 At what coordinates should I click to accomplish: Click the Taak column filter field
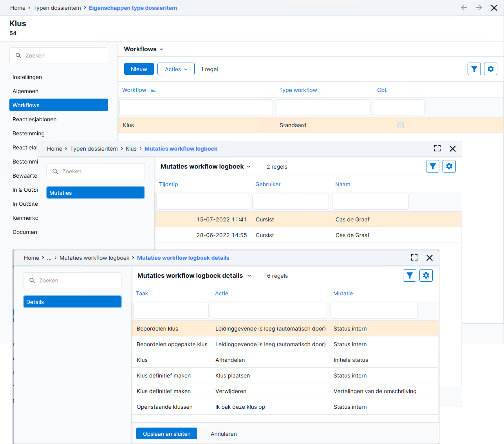tap(171, 311)
